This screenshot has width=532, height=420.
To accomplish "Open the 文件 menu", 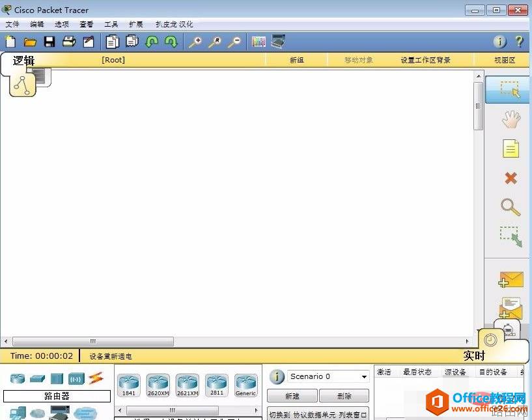I will [x=12, y=24].
